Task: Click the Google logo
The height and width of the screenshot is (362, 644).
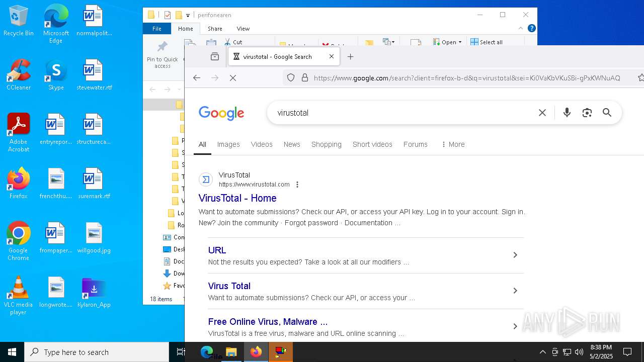Action: coord(221,113)
